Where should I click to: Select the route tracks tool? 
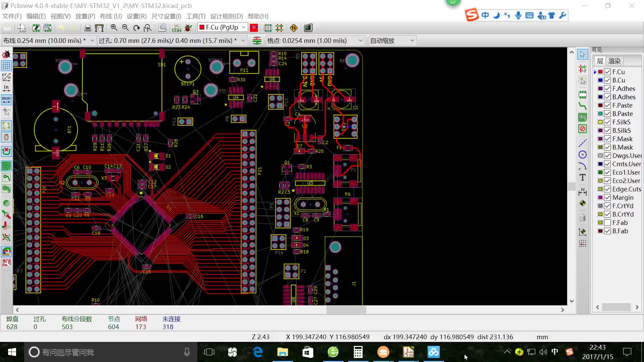(x=583, y=106)
